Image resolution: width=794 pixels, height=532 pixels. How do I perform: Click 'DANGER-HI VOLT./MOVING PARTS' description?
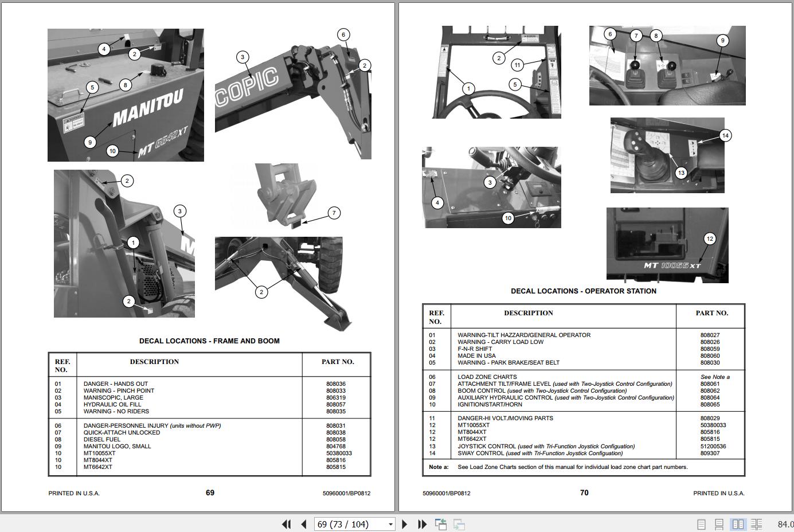[x=506, y=418]
